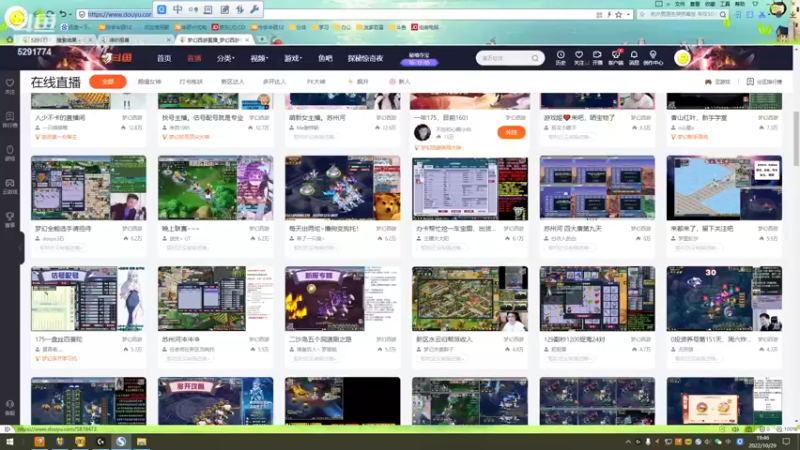800x450 pixels.
Task: Click the wrench icon on IME toolbar
Action: click(x=254, y=9)
